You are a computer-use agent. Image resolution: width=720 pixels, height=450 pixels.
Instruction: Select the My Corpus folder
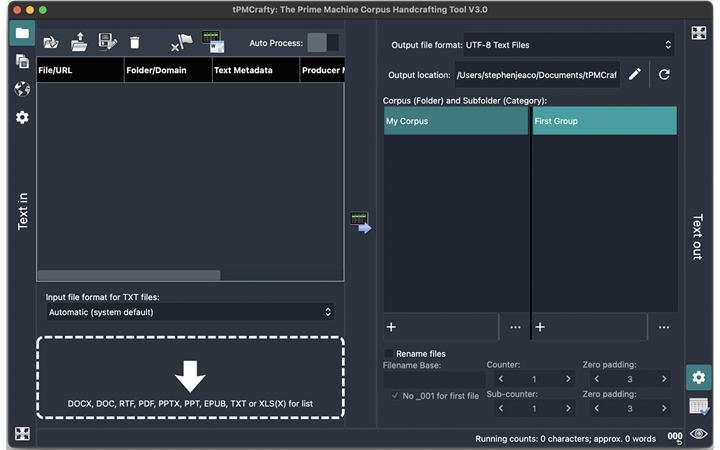[x=456, y=121]
